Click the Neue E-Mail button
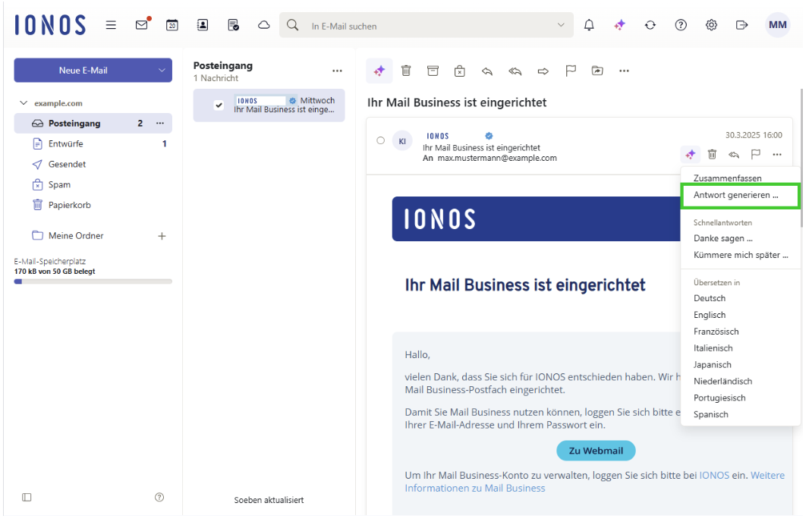812x522 pixels. (x=83, y=71)
